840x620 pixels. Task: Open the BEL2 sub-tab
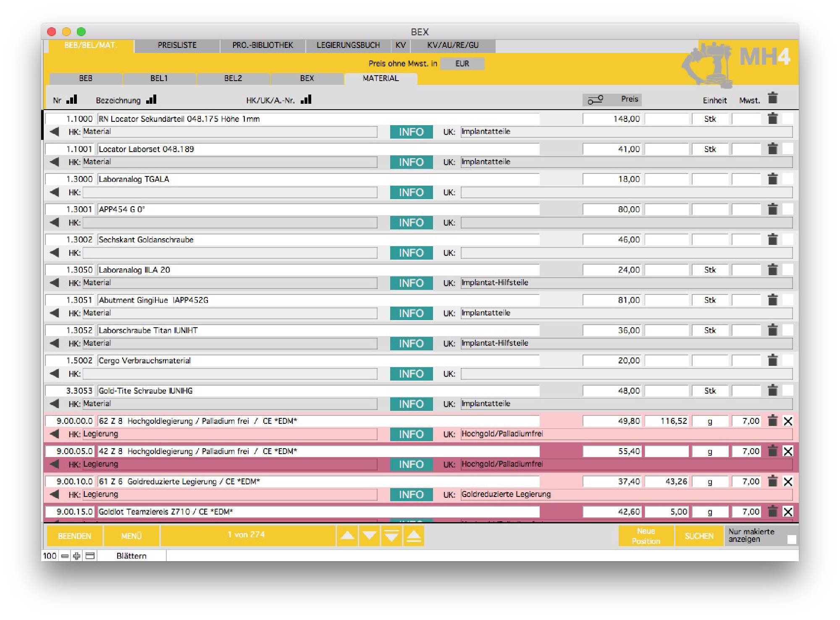point(233,79)
